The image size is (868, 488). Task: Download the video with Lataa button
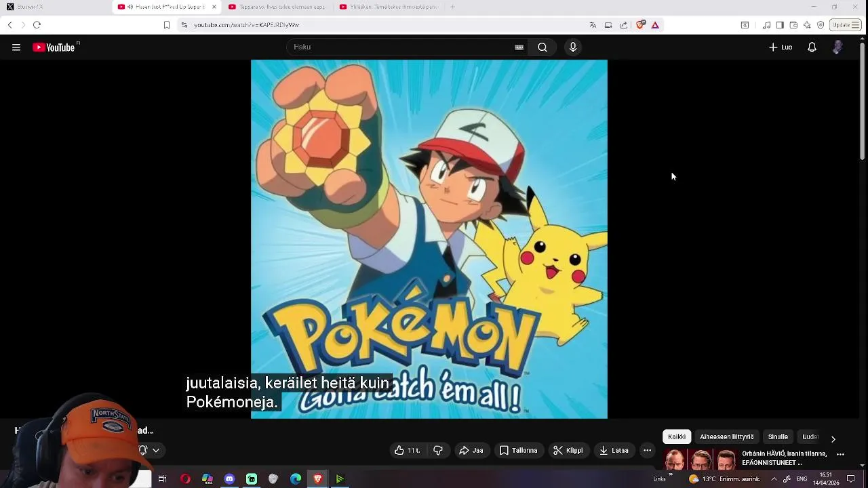click(x=614, y=451)
